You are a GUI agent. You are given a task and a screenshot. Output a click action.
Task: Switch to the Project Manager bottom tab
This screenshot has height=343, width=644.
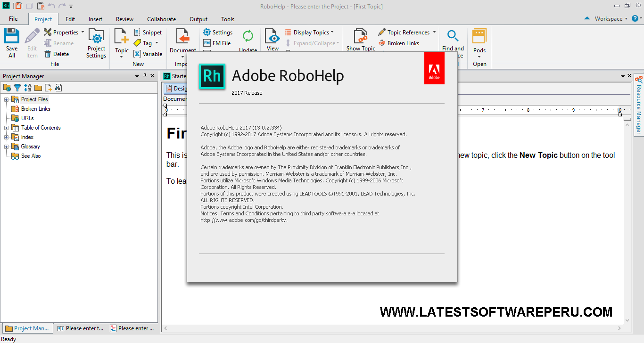click(27, 328)
